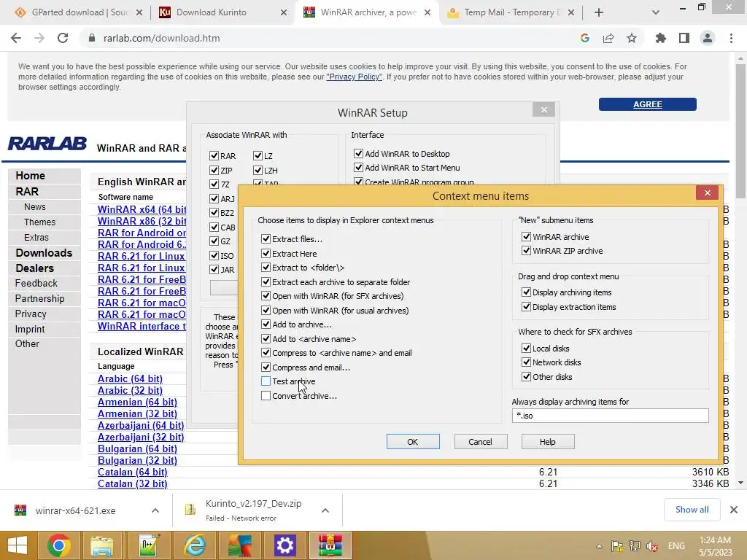Viewport: 747px width, 560px height.
Task: Launch Chrome from taskbar
Action: click(x=58, y=545)
